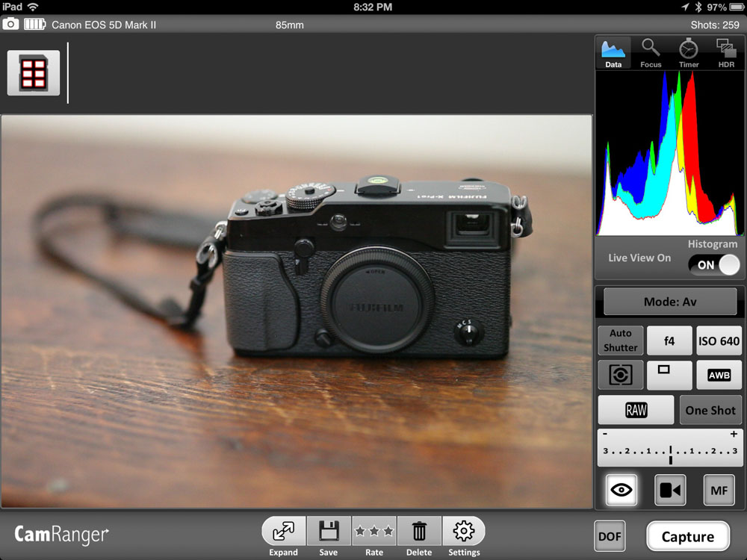Tap the live view photo preview
The height and width of the screenshot is (560, 747).
tap(296, 311)
